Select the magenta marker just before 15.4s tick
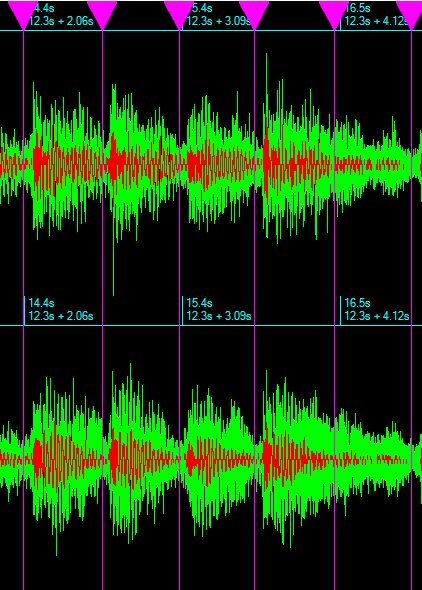Image resolution: width=422 pixels, height=590 pixels. 179,14
